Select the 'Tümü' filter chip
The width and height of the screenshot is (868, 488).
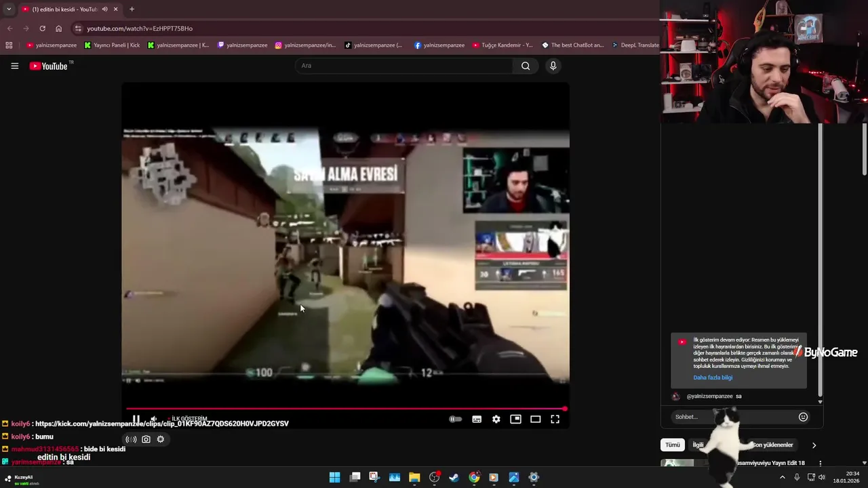[672, 445]
